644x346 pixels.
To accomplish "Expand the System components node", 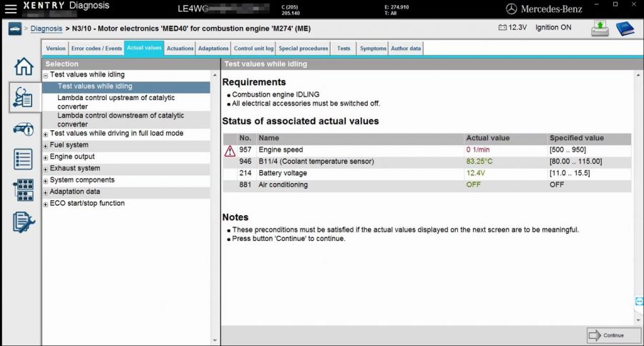I will [46, 181].
